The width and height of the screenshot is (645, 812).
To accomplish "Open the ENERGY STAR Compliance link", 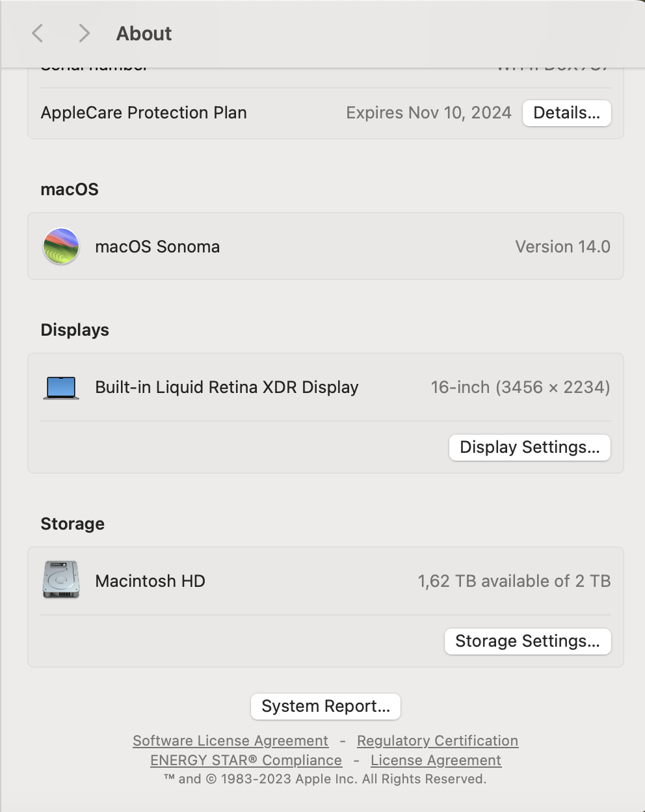I will [x=246, y=760].
